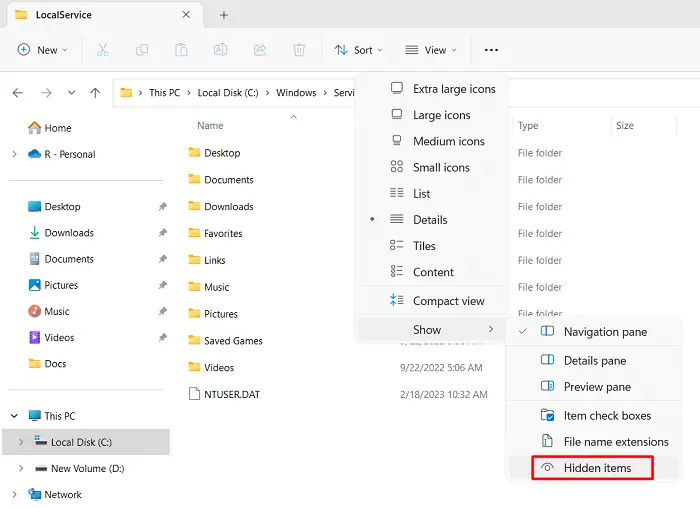Screen dimensions: 700x508
Task: Click Local Disk (C:) in address breadcrumb
Action: click(228, 93)
